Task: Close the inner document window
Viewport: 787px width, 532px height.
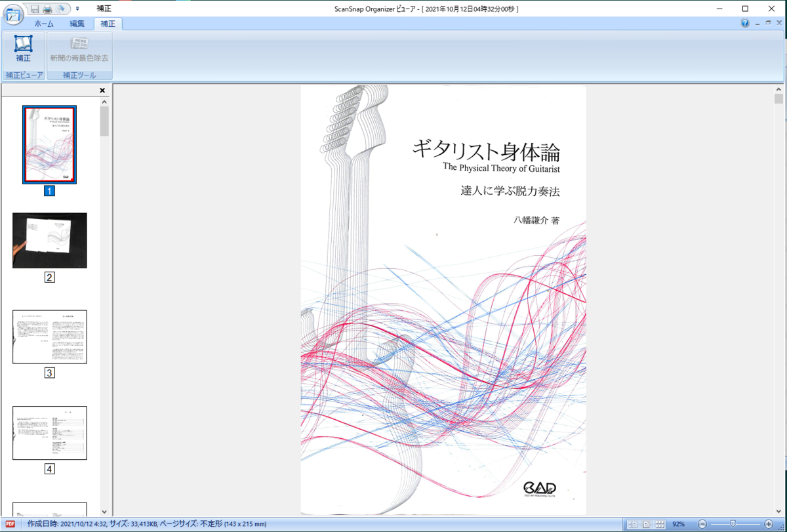Action: coord(778,23)
